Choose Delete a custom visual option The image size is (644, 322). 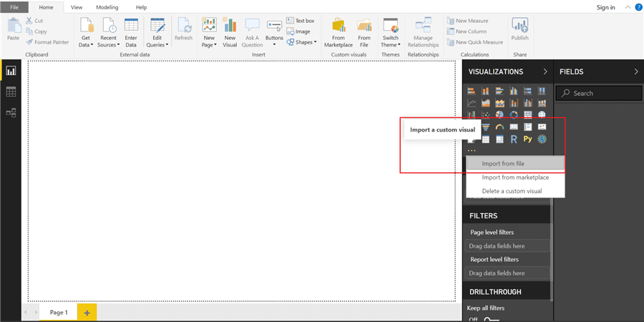[515, 191]
